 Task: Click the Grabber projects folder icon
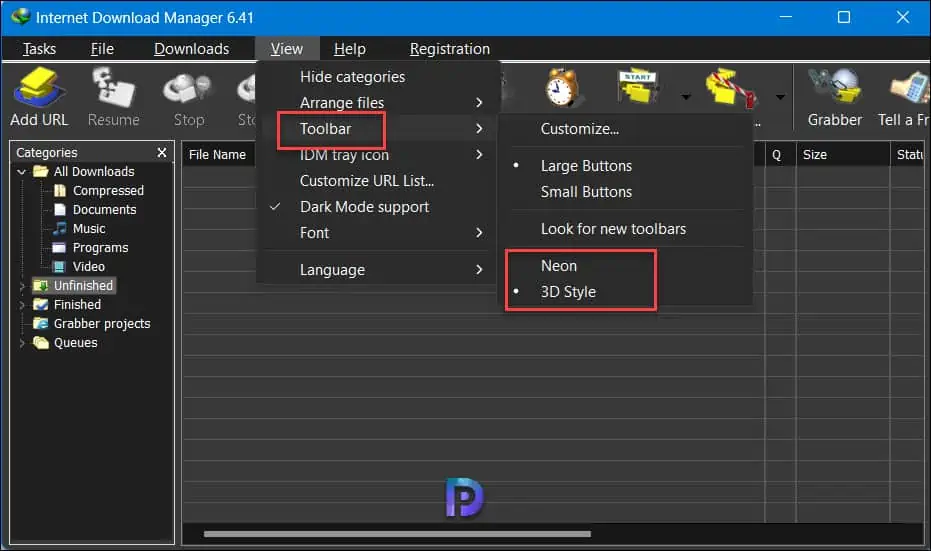coord(41,324)
